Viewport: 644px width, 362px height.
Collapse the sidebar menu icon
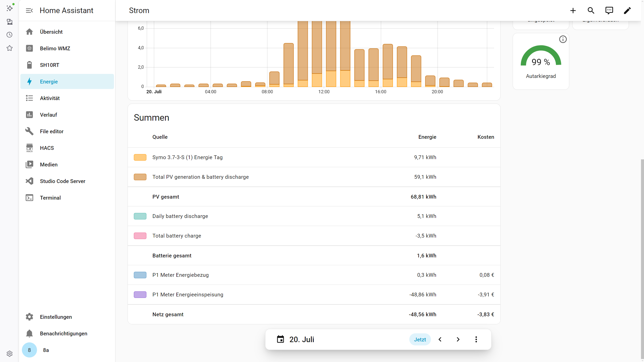coord(29,11)
